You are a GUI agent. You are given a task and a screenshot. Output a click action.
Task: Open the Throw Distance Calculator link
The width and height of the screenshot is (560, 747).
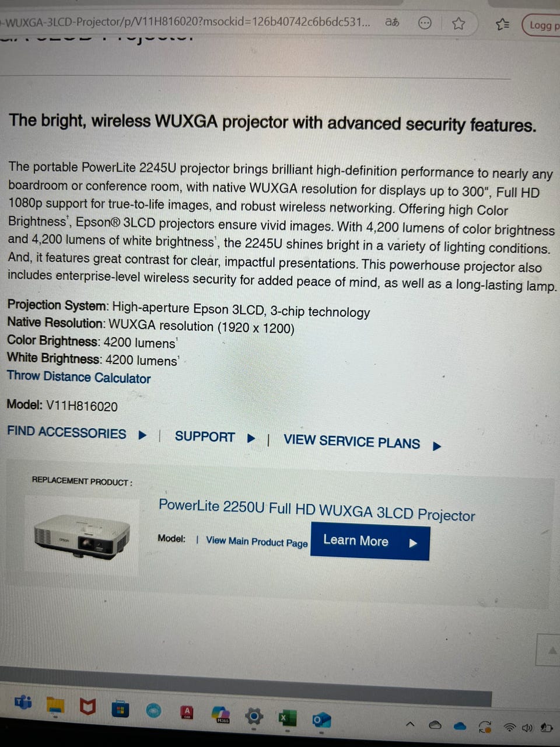79,377
